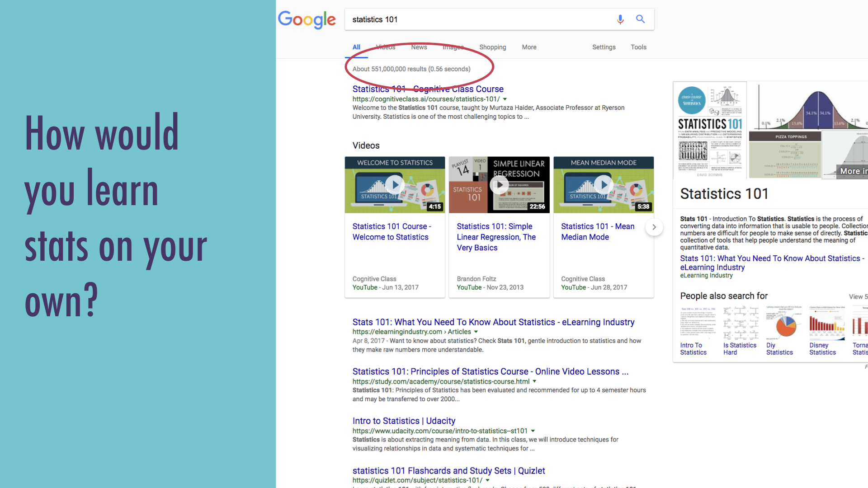Screen dimensions: 868x488
Task: Play the Welcome to Statistics video
Action: click(395, 185)
